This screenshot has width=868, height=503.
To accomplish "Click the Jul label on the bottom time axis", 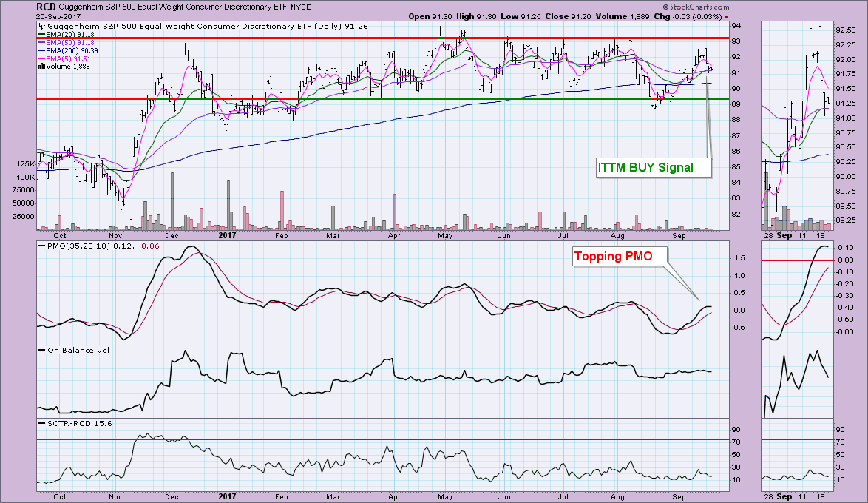I will point(563,497).
